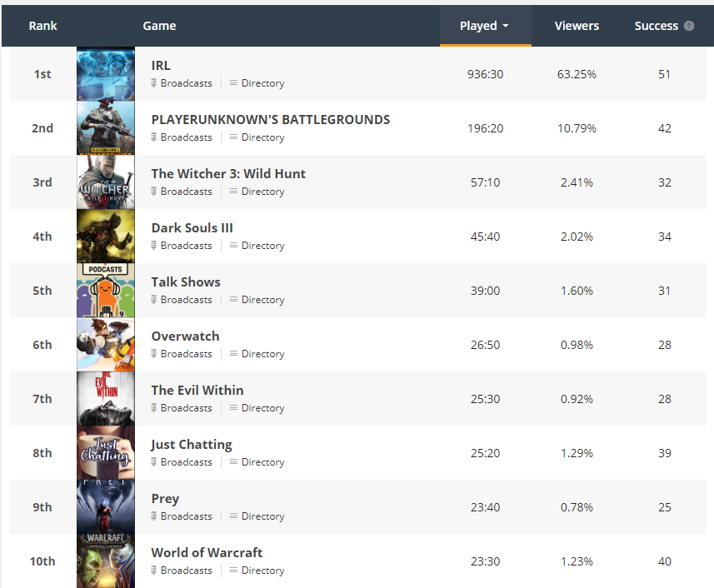Sort table by Success column
The width and height of the screenshot is (714, 588).
657,26
